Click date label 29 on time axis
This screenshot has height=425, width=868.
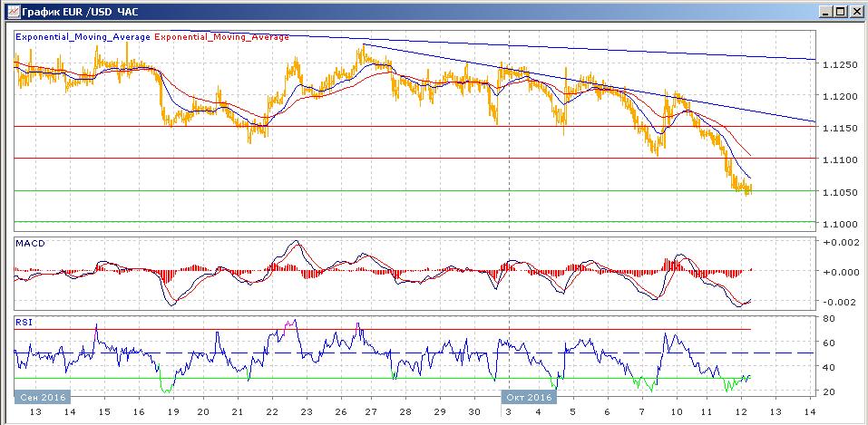coord(440,412)
